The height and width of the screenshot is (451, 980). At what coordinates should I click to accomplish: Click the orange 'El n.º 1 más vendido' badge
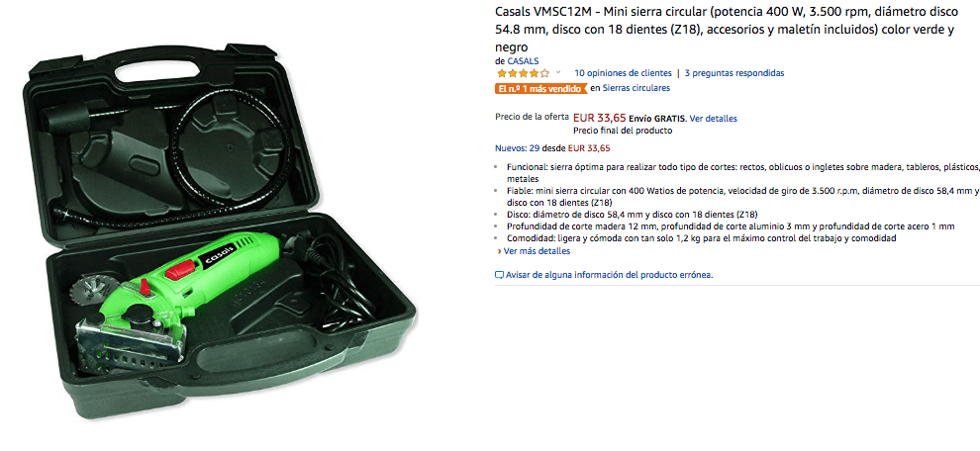point(541,89)
